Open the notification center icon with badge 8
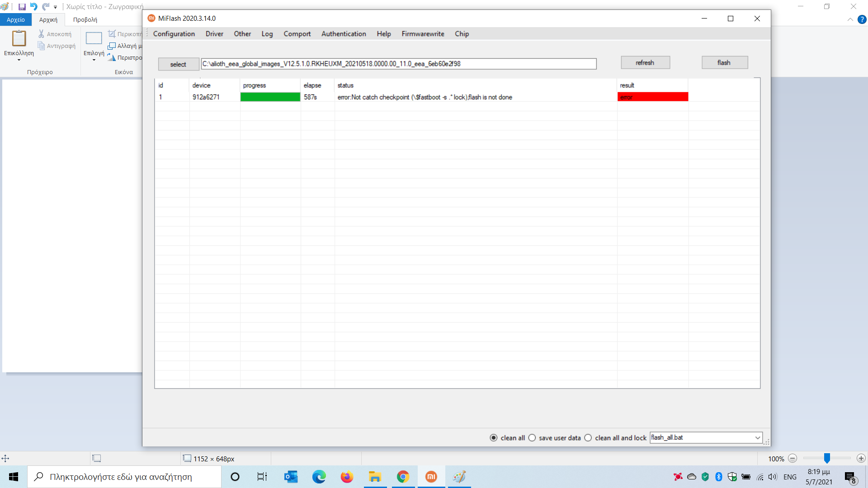This screenshot has height=488, width=868. [850, 478]
